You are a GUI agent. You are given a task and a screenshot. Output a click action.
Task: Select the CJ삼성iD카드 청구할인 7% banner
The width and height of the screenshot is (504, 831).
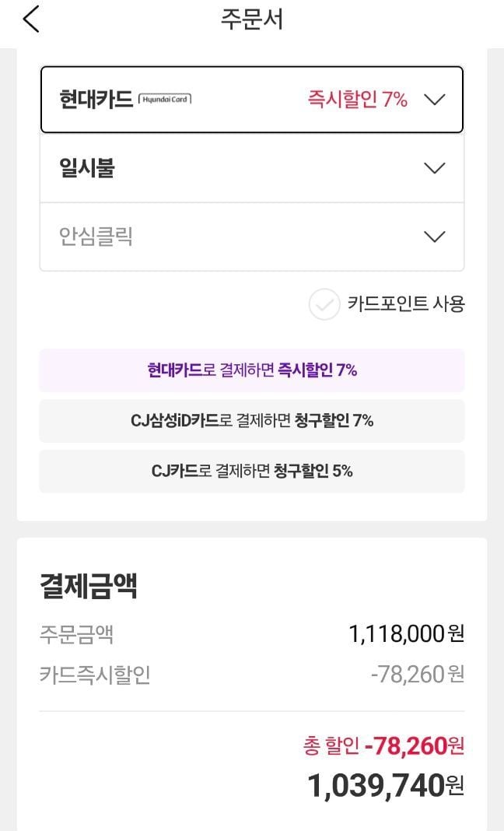point(252,421)
